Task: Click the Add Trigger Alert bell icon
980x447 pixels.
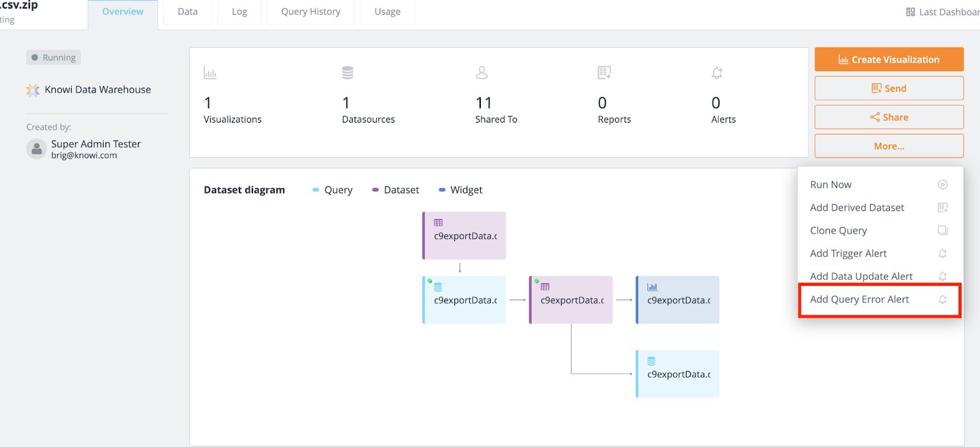Action: [943, 254]
